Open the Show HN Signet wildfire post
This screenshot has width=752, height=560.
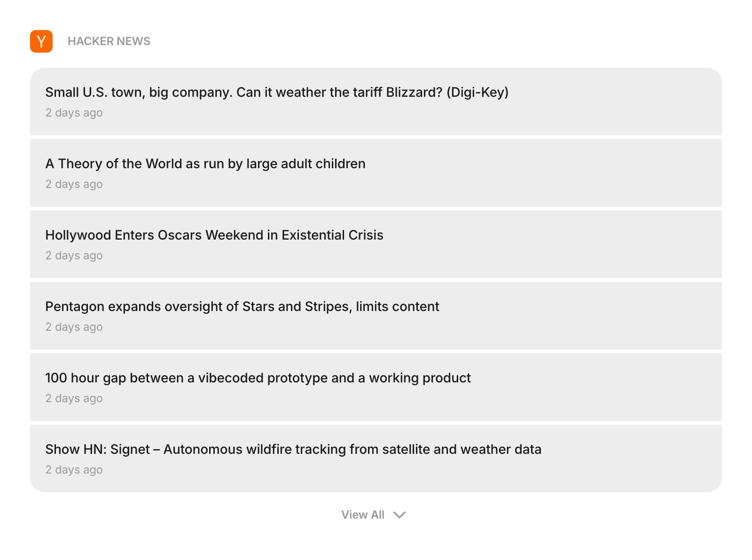293,450
